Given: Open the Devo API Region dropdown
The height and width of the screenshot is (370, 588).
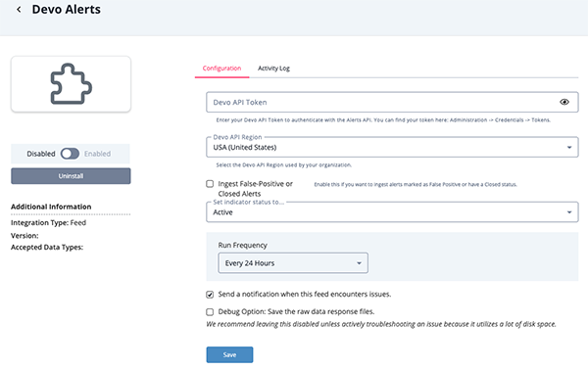Looking at the screenshot, I should (392, 147).
